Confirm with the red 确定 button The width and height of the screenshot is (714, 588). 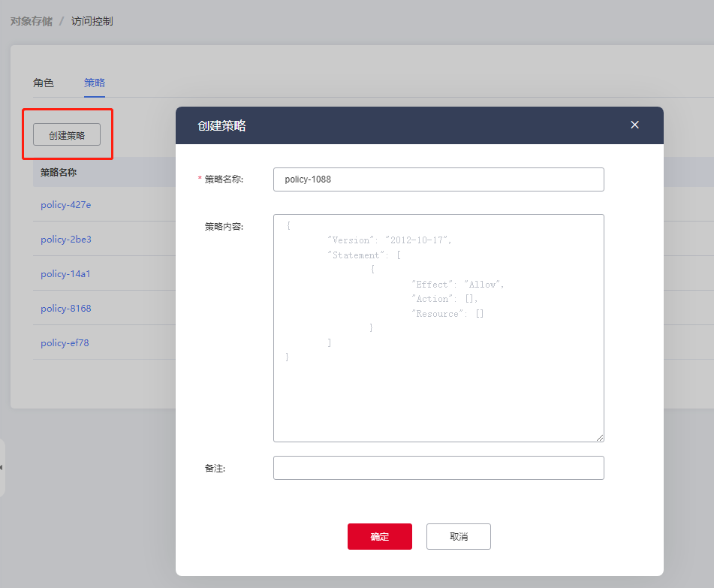[379, 537]
